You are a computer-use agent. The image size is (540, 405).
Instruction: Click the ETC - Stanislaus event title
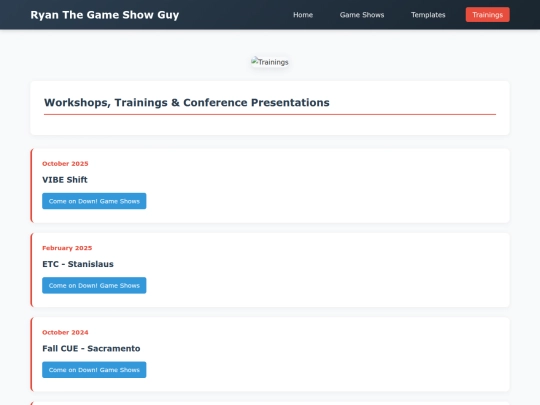click(78, 264)
